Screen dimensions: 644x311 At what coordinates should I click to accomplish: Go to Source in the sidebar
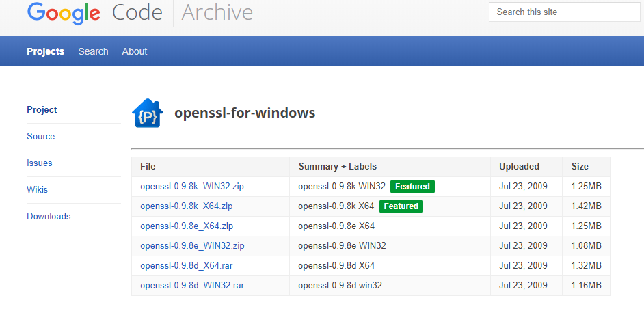pos(40,137)
